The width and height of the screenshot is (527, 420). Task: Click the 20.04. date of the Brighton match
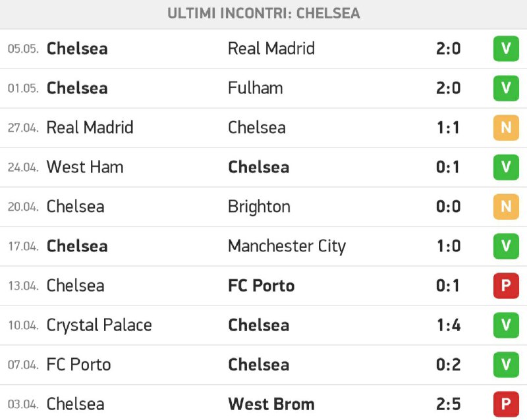tap(23, 207)
